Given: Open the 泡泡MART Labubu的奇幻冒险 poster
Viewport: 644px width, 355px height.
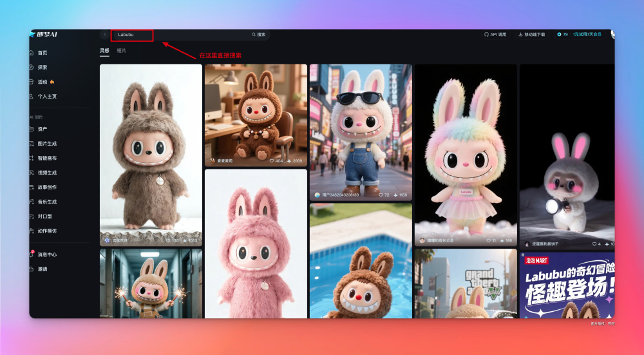Looking at the screenshot, I should [x=567, y=285].
